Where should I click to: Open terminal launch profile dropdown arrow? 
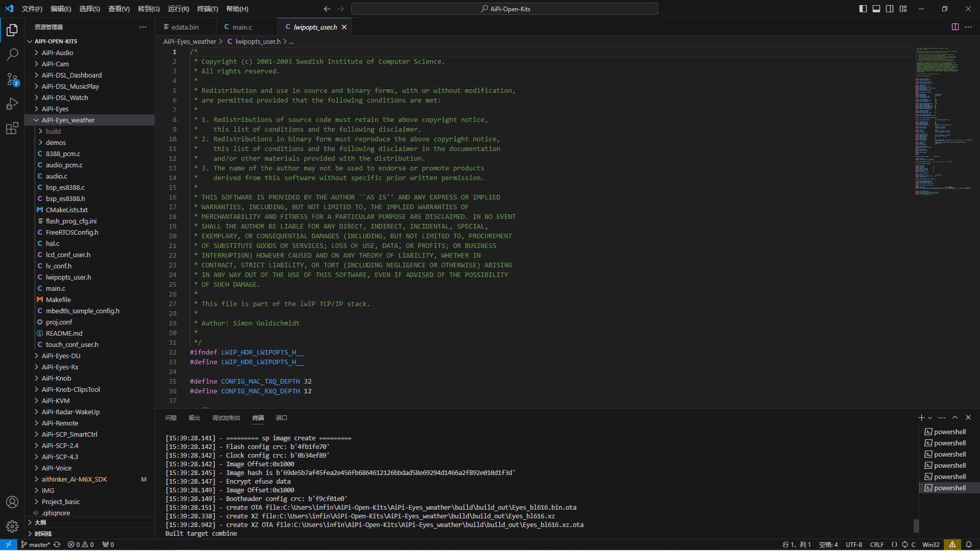(930, 418)
